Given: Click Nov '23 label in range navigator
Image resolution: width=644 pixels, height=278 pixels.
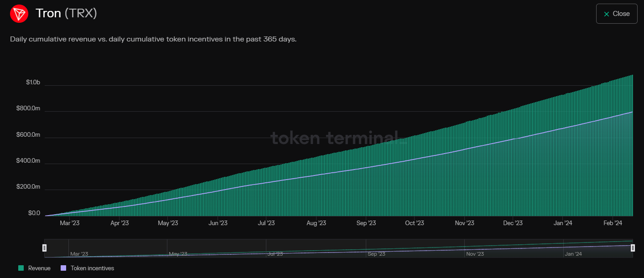Looking at the screenshot, I should click(x=475, y=254).
